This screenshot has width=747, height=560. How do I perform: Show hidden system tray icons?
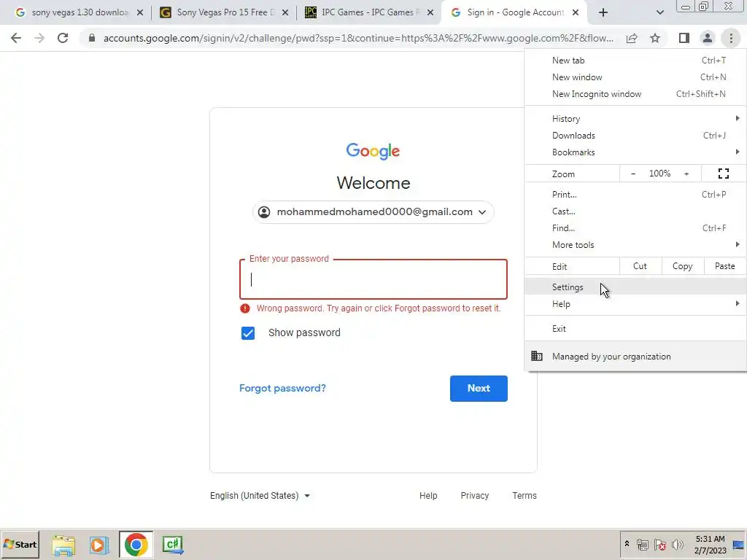point(627,544)
